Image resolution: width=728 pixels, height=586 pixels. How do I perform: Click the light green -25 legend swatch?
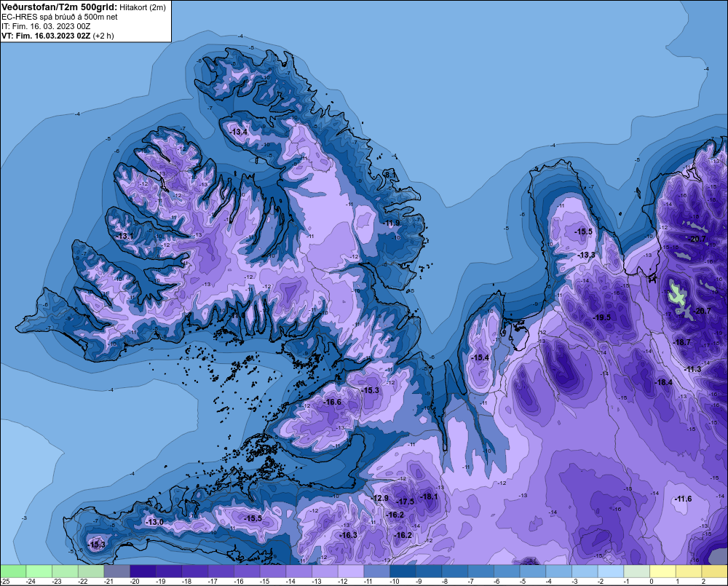[x=13, y=571]
